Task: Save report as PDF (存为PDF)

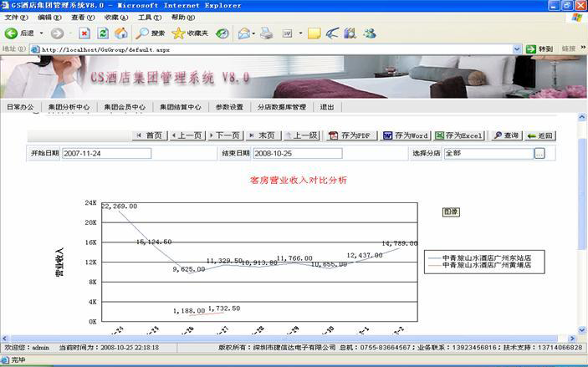Action: tap(349, 135)
